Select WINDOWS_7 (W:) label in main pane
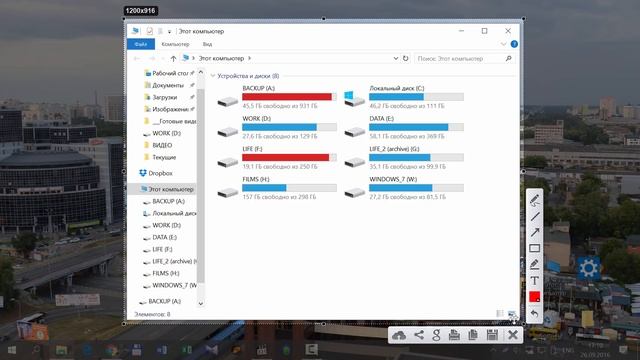The height and width of the screenshot is (360, 640). [x=393, y=179]
